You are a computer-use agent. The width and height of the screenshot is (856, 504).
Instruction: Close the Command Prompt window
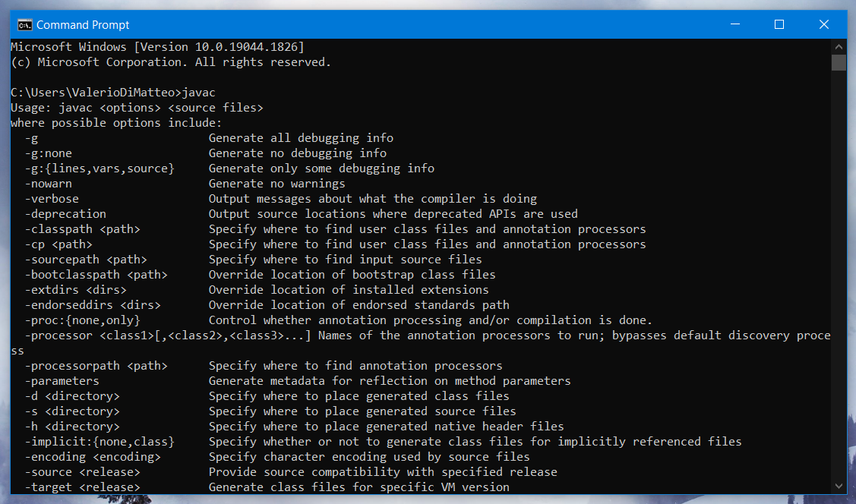click(x=824, y=24)
